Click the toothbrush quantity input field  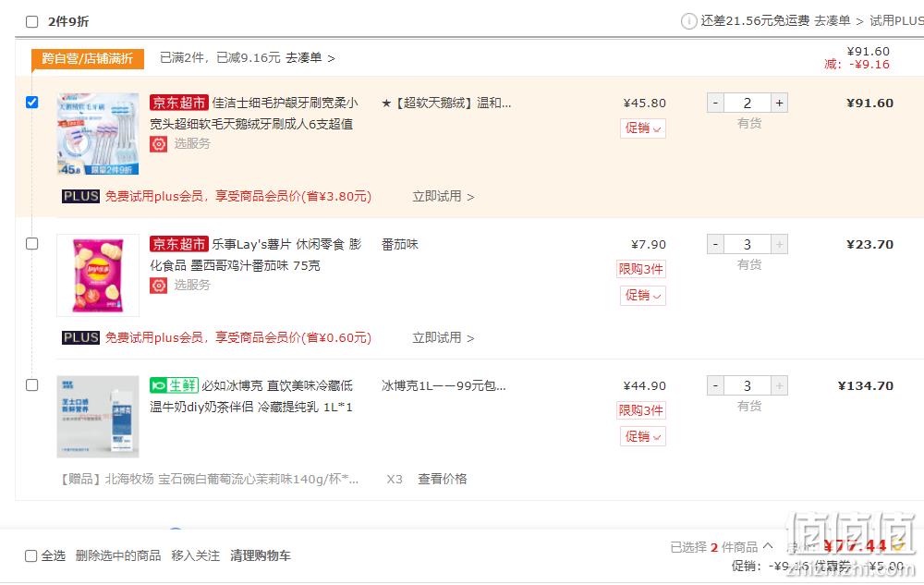748,104
